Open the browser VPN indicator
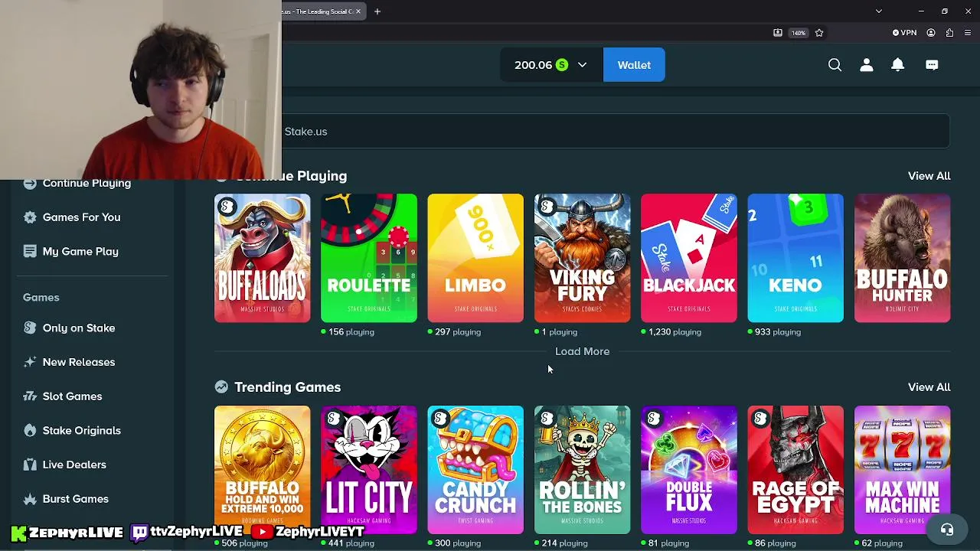Screen dimensions: 980x551 point(904,33)
